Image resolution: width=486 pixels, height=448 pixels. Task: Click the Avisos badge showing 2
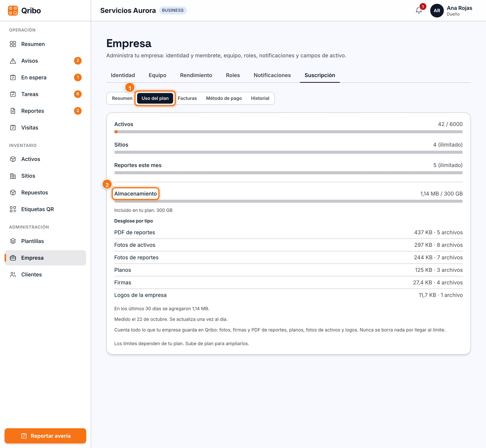tap(78, 61)
